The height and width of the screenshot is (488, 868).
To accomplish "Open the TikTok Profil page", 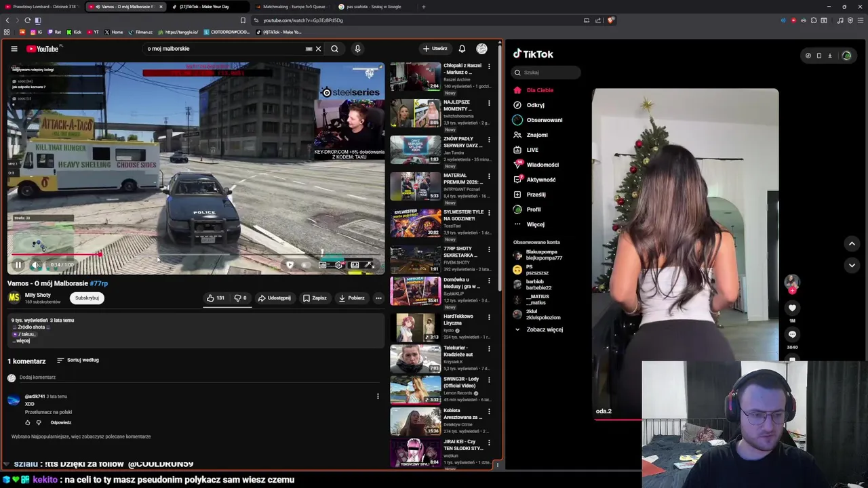I will [x=528, y=209].
